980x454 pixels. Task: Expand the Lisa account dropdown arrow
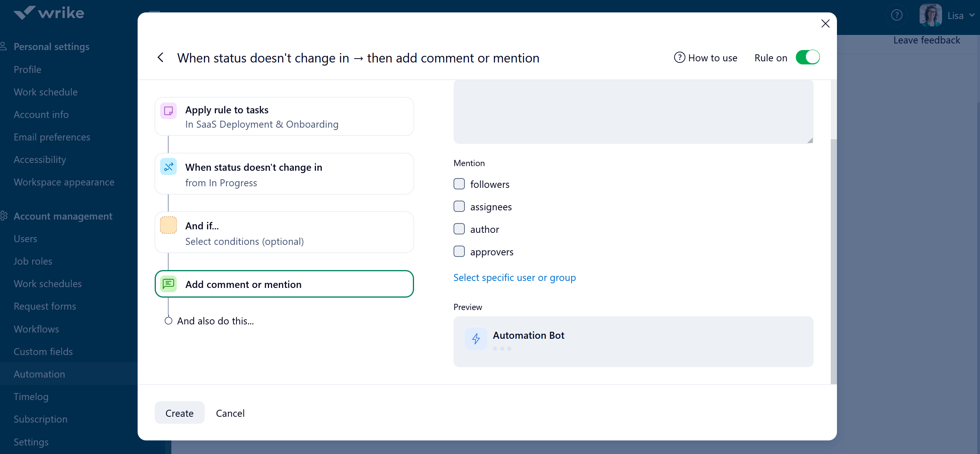tap(971, 16)
